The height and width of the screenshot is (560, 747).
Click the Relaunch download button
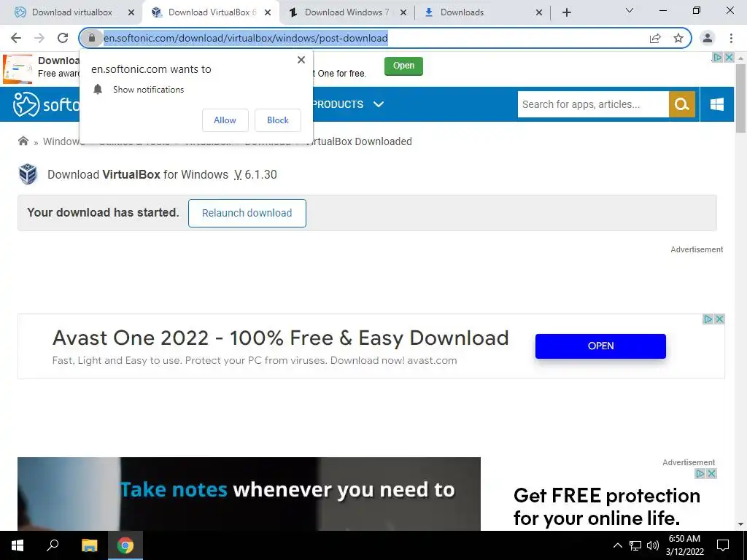point(247,213)
